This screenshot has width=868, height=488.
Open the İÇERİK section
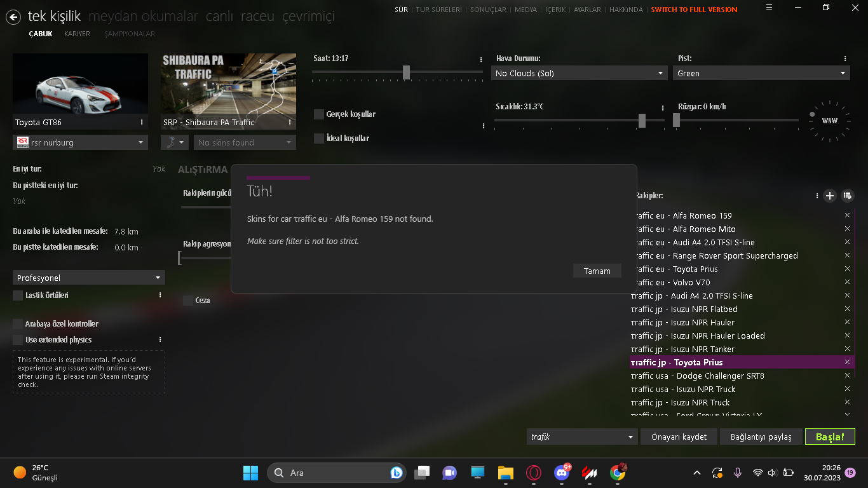(555, 10)
